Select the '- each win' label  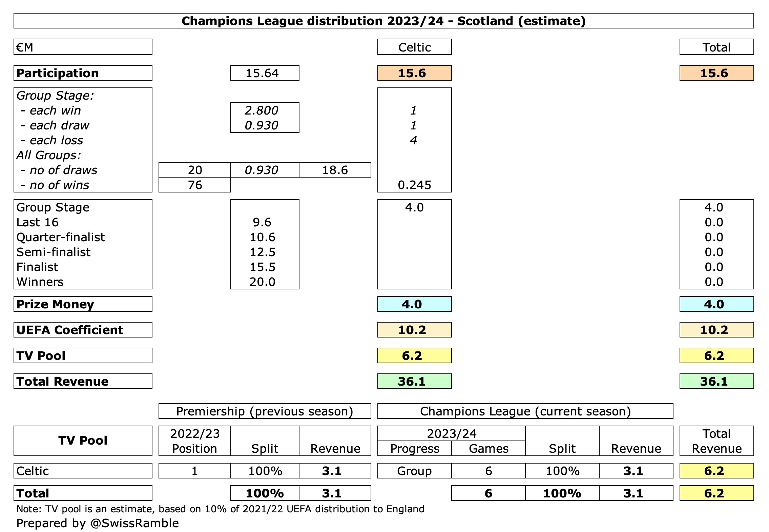pyautogui.click(x=51, y=110)
